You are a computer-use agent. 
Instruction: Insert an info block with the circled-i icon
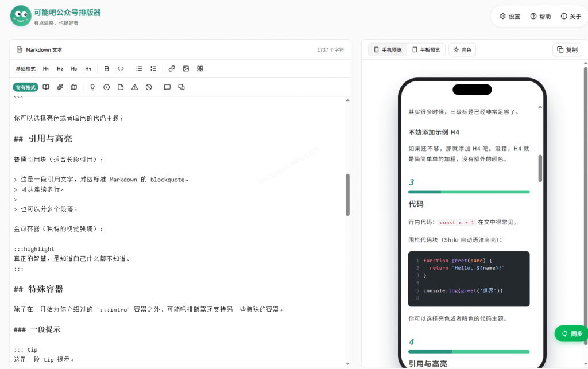tap(106, 87)
